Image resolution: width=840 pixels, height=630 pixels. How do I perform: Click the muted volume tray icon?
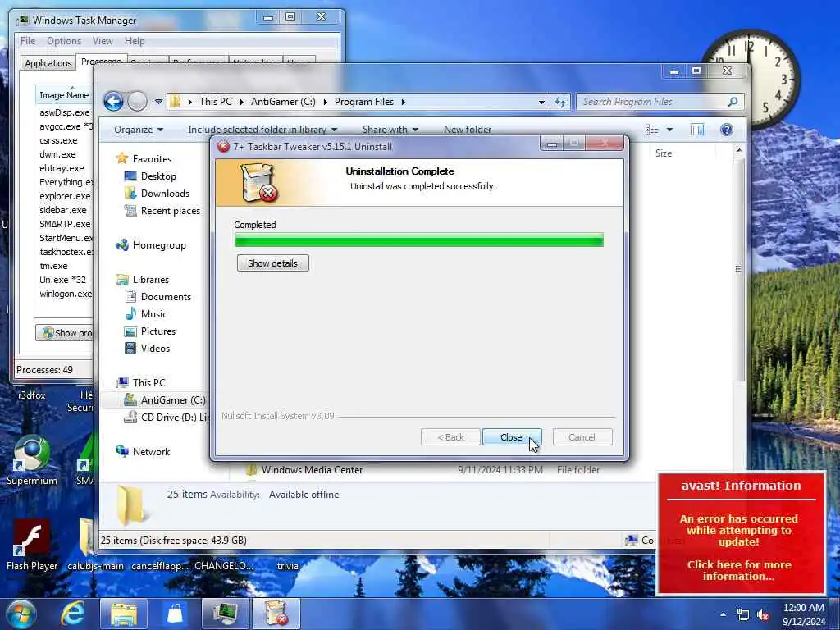coord(764,615)
